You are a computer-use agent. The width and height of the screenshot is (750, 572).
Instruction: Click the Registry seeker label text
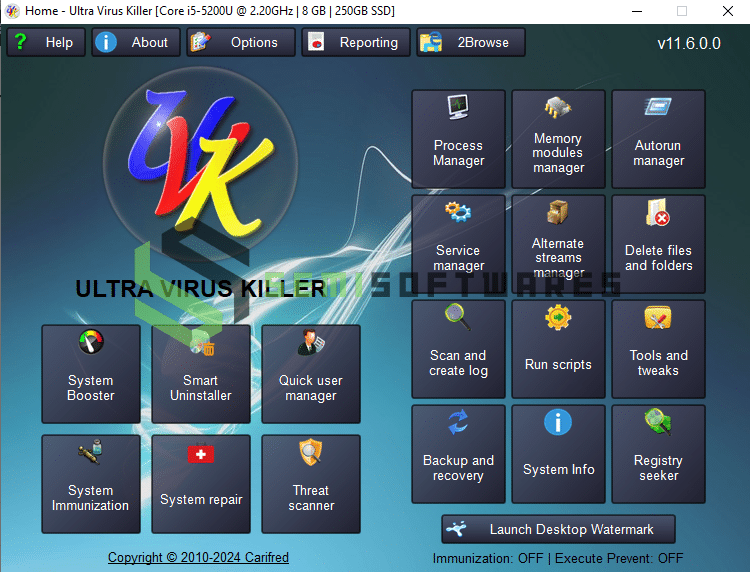(x=658, y=468)
